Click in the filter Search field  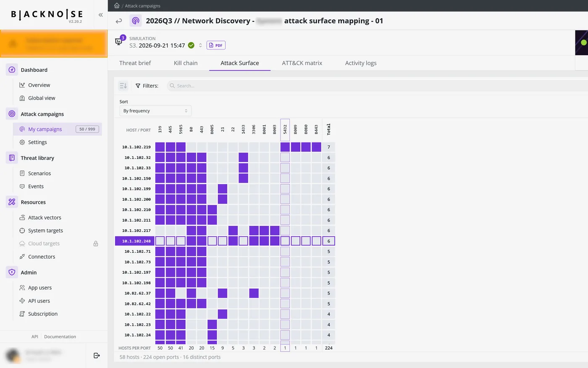pos(378,86)
